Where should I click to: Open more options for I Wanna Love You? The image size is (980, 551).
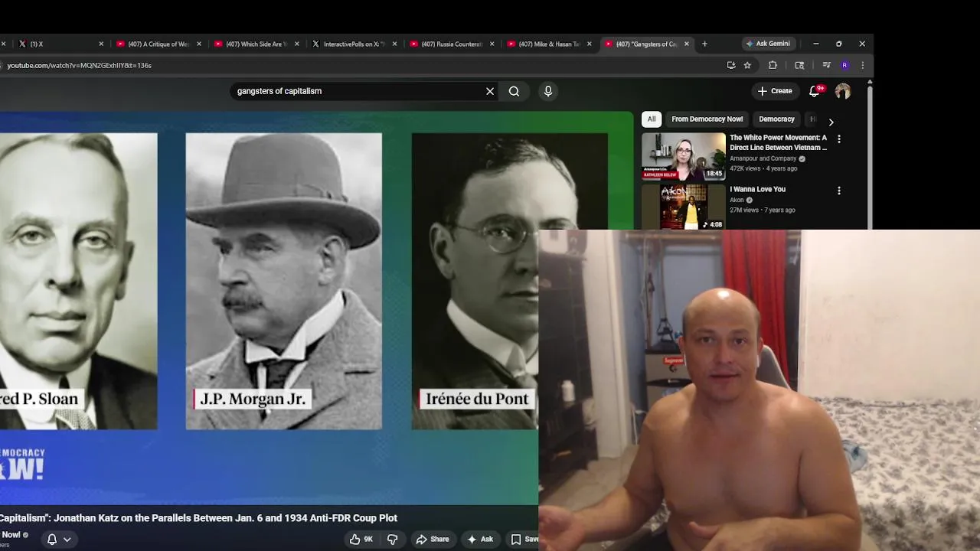(x=839, y=191)
